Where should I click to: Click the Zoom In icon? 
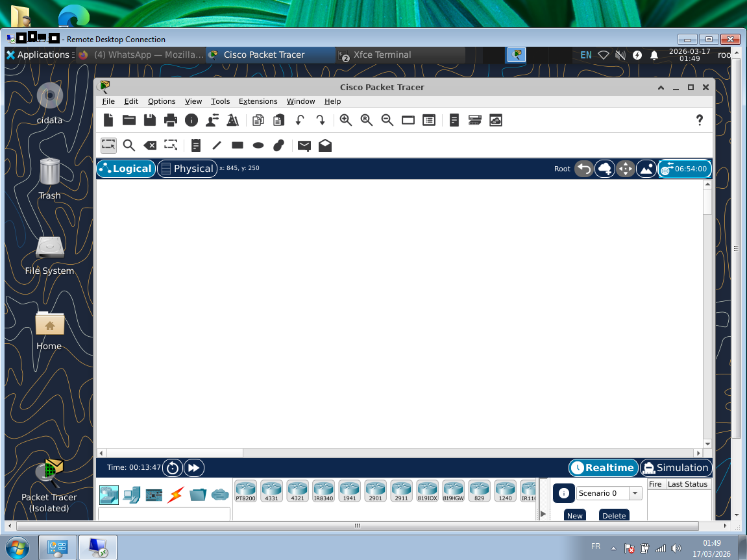pos(346,120)
